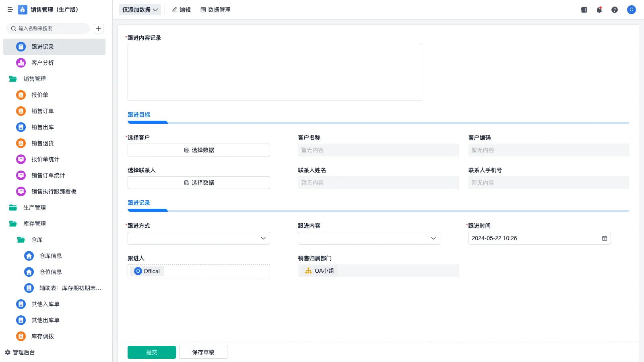Collapse the 库存管理 folder

click(34, 224)
